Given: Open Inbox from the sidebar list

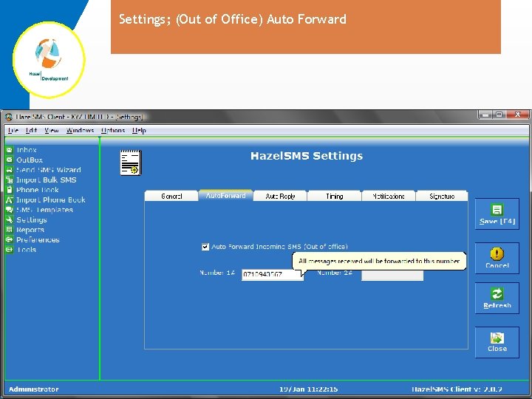Looking at the screenshot, I should (x=27, y=149).
